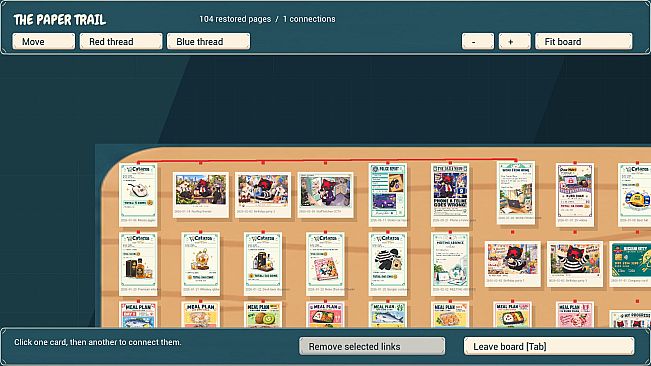651x366 pixels.
Task: Select the Catazon pink box receipt card
Action: (326, 264)
